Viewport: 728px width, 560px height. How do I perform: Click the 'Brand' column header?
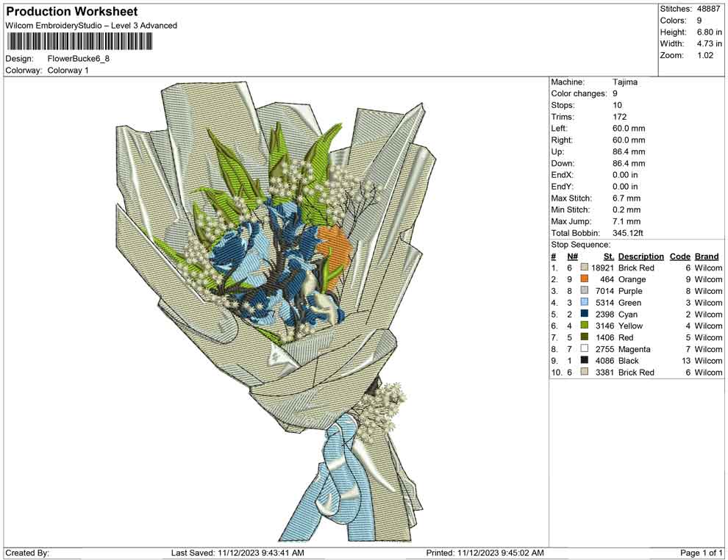coord(707,256)
